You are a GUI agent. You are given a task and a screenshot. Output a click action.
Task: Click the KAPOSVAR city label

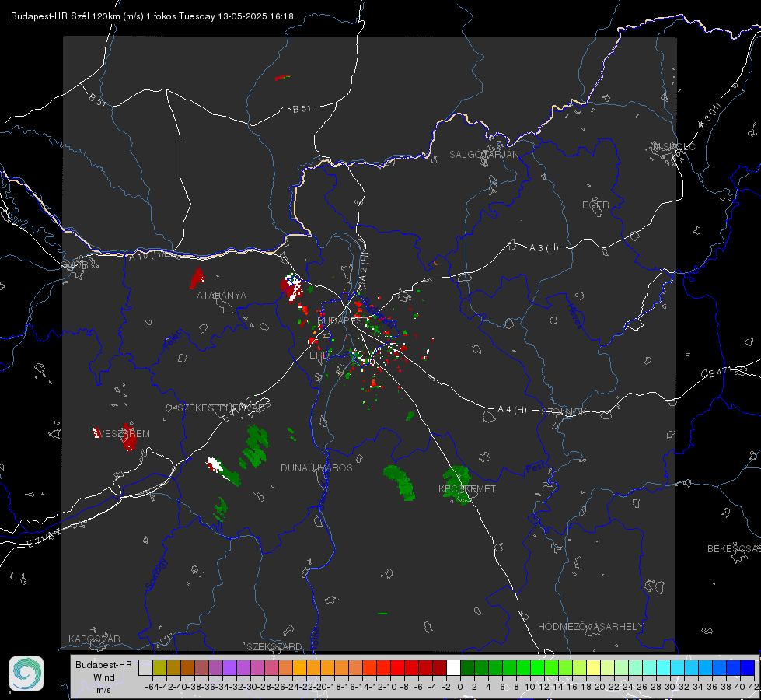(94, 639)
